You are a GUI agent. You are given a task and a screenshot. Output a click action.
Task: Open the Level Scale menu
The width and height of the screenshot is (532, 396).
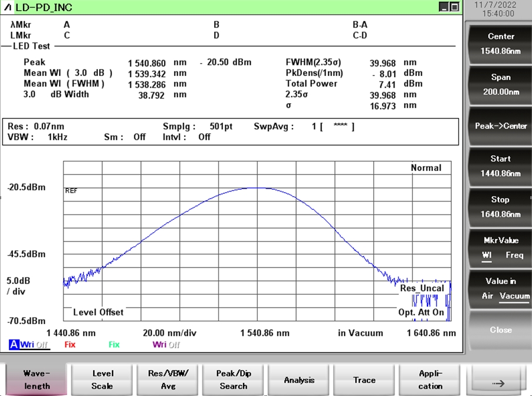(x=102, y=379)
